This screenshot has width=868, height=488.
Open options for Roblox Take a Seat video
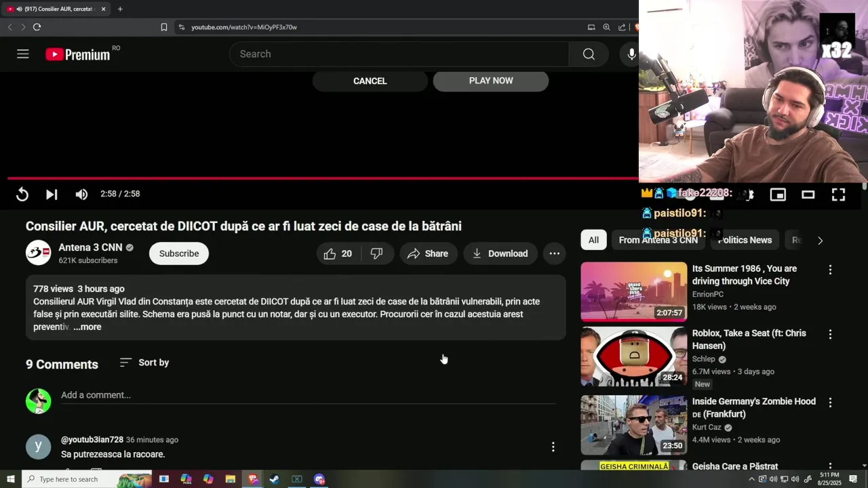[x=830, y=335]
